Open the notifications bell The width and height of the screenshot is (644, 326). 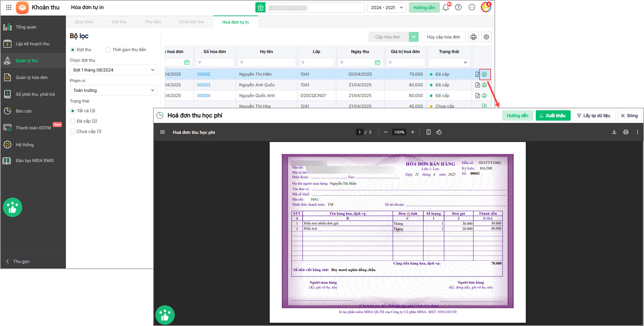(446, 7)
